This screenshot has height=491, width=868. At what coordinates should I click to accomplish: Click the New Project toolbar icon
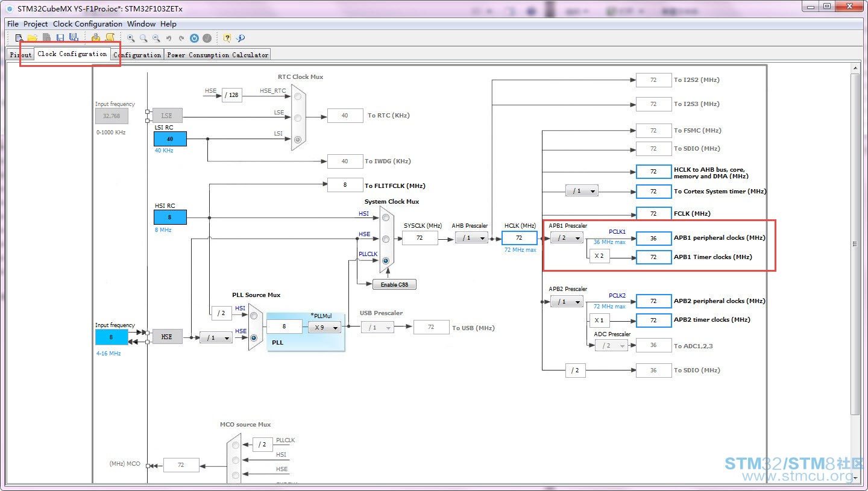[20, 38]
